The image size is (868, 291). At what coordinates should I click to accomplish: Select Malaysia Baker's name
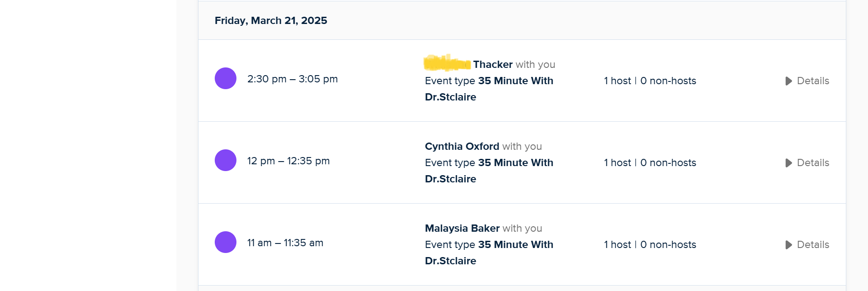462,228
